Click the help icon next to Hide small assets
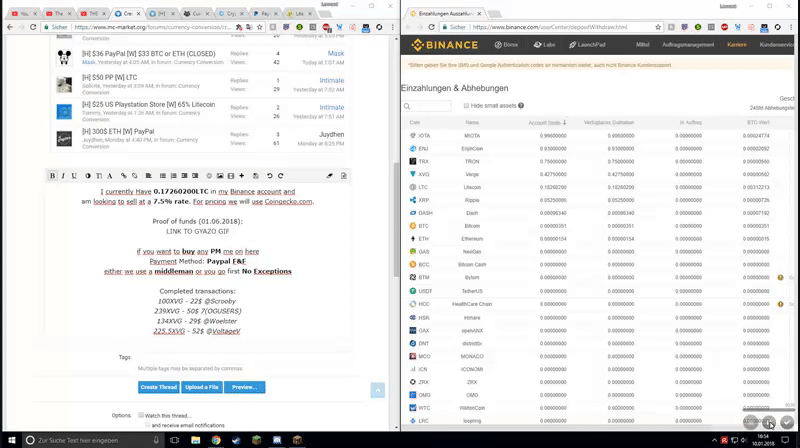The image size is (800, 448). tap(521, 106)
